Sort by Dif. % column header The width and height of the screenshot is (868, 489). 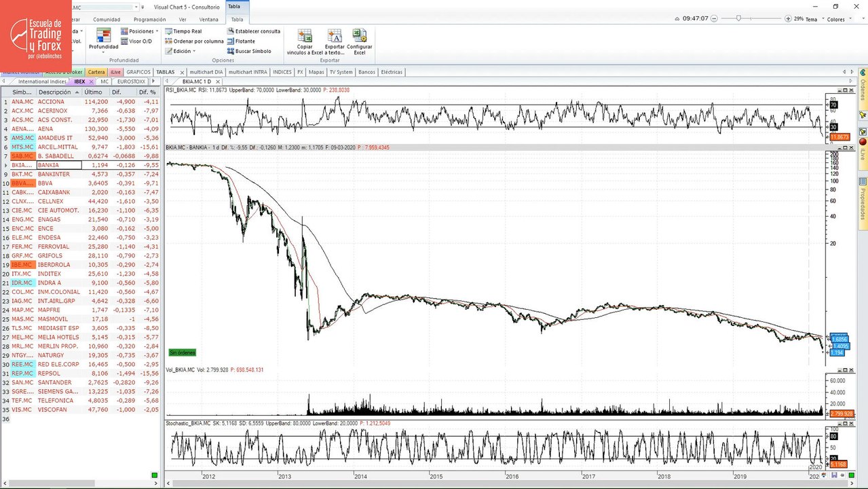coord(147,92)
